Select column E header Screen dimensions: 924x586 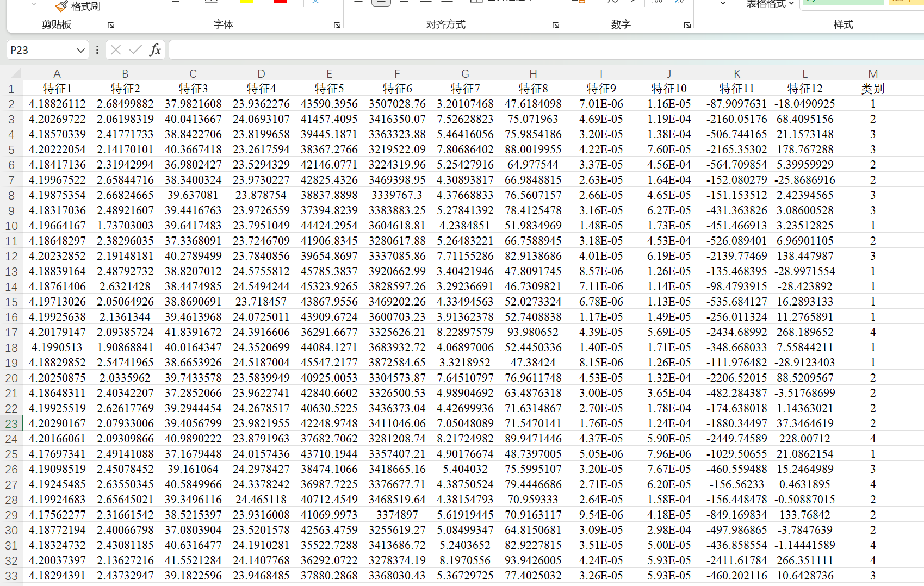click(329, 74)
